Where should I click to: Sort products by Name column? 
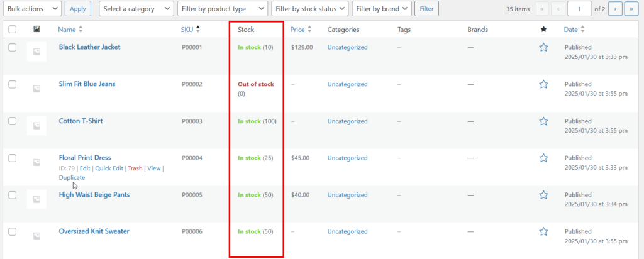70,30
